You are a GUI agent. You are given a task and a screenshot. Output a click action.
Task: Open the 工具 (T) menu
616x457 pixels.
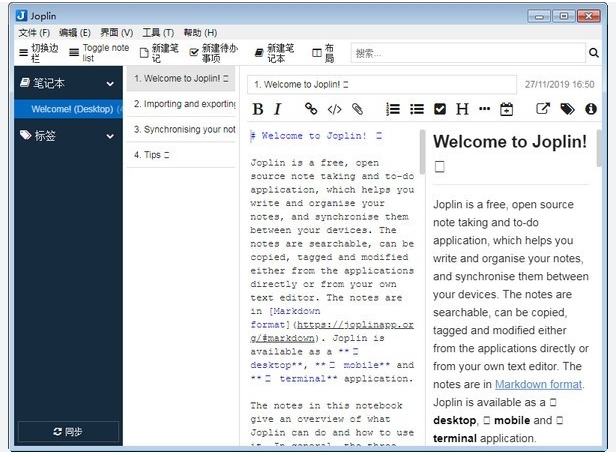(x=158, y=33)
